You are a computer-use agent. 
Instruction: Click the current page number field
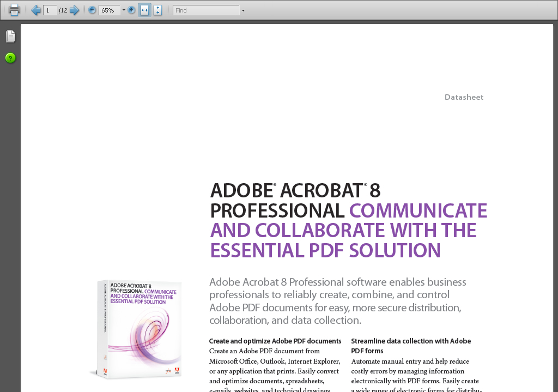(x=50, y=10)
